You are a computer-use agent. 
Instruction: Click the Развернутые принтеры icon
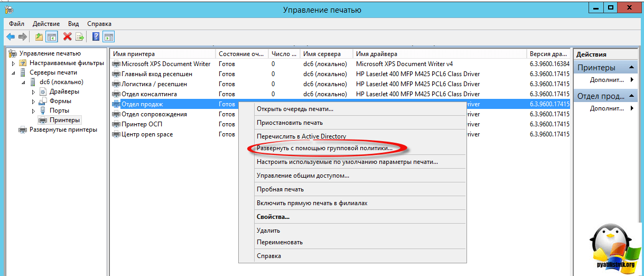[x=23, y=130]
